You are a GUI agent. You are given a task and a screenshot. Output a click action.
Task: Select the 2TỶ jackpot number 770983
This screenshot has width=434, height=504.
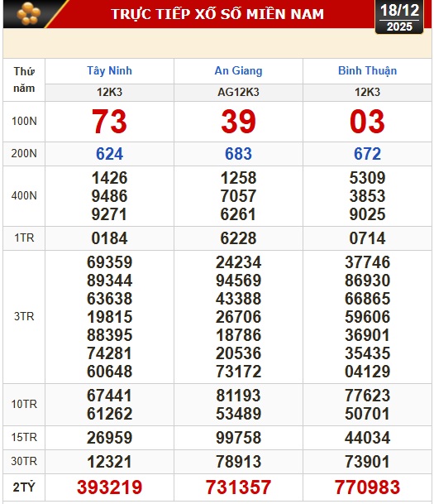(368, 487)
